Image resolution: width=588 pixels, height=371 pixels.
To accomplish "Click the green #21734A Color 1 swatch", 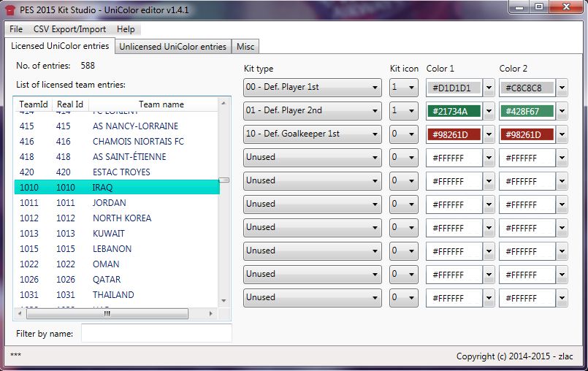I will tap(454, 111).
